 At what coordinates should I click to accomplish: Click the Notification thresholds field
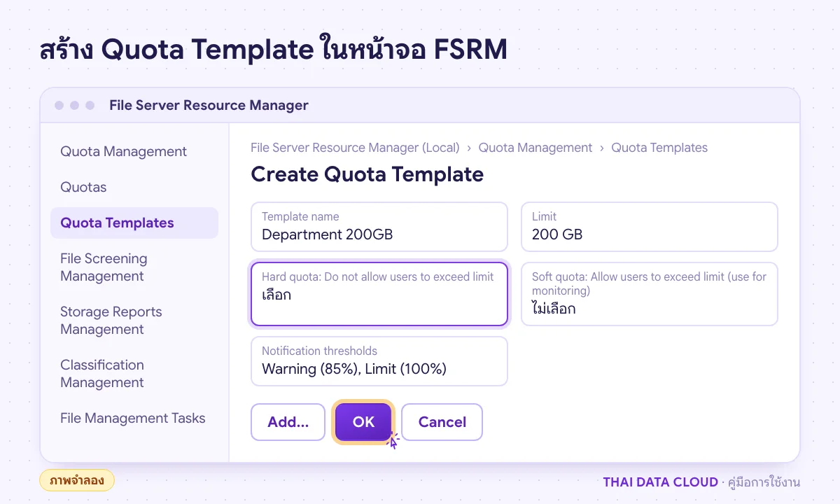pyautogui.click(x=379, y=361)
